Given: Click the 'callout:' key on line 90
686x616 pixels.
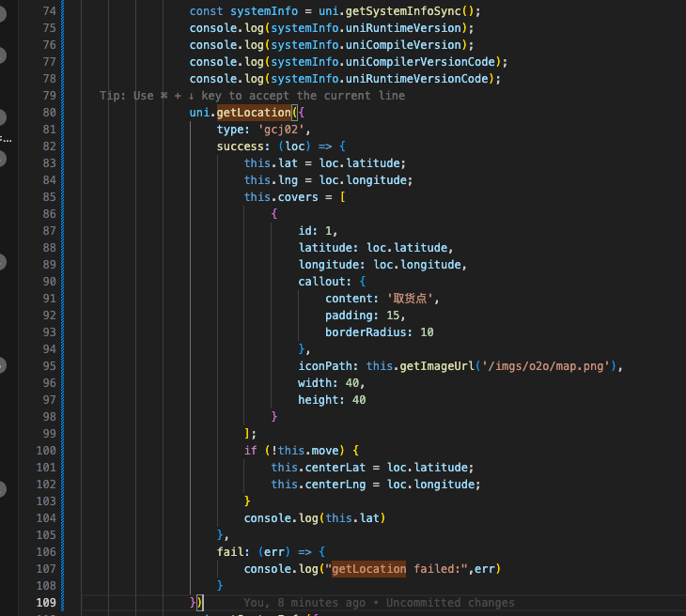Looking at the screenshot, I should (x=324, y=282).
